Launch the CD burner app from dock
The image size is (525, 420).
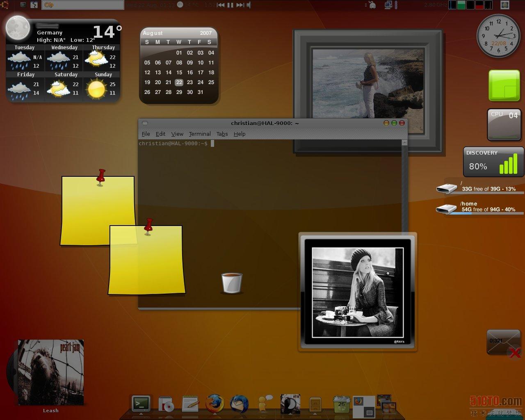(x=167, y=404)
